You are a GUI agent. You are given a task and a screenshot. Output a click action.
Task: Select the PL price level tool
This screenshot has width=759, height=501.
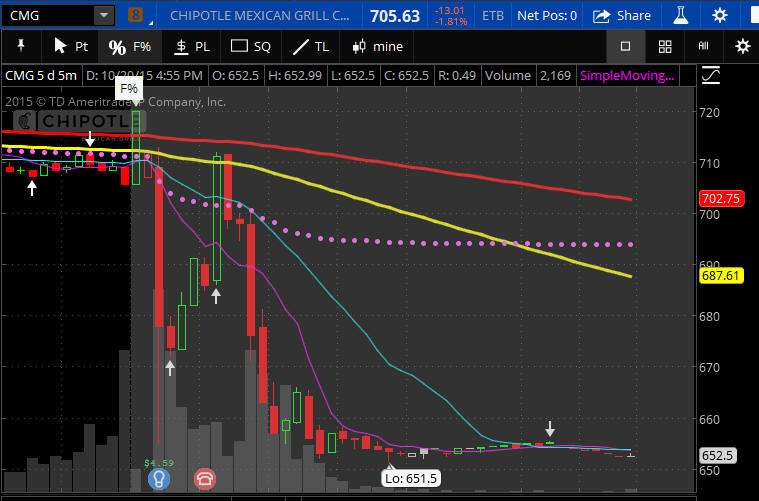click(192, 46)
